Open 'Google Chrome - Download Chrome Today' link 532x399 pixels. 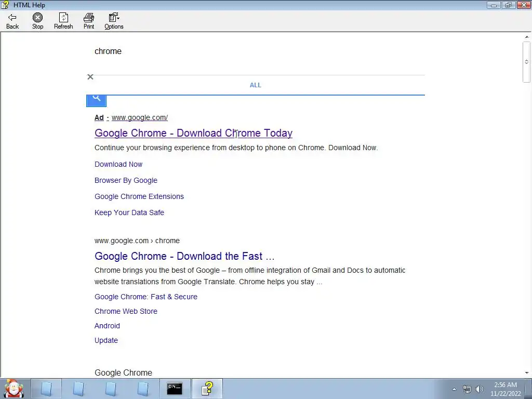coord(193,133)
